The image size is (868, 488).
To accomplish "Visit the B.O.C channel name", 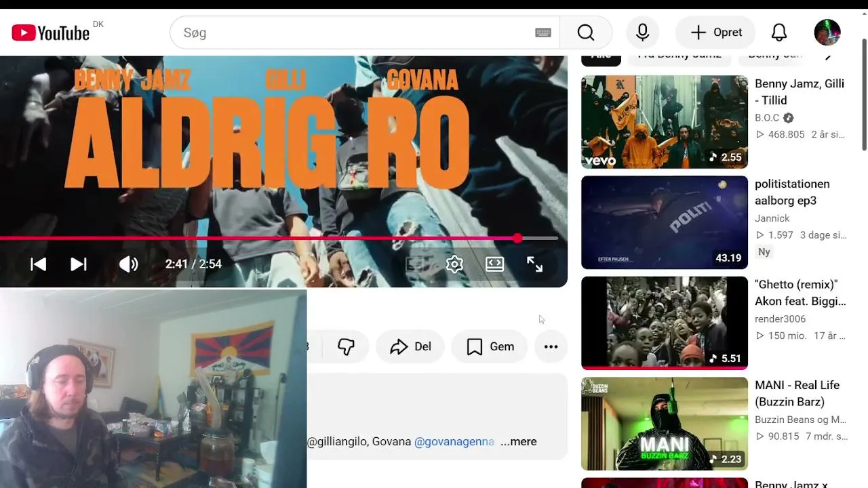I will pos(767,118).
